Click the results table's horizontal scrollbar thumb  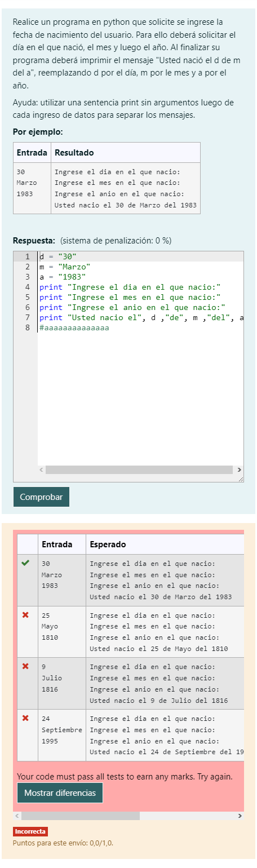tap(81, 816)
